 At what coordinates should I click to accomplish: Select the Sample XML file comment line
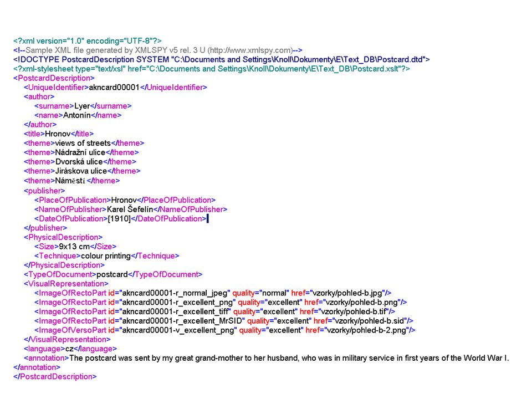click(158, 50)
